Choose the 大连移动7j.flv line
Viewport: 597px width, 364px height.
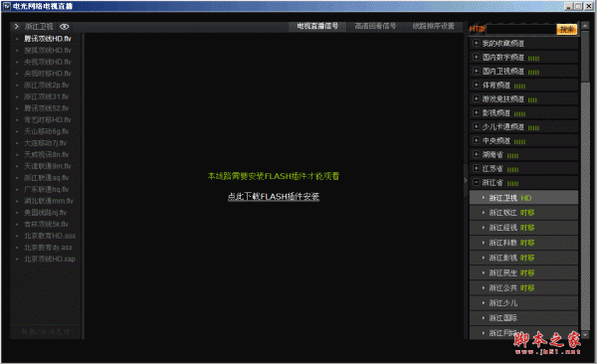pyautogui.click(x=46, y=143)
